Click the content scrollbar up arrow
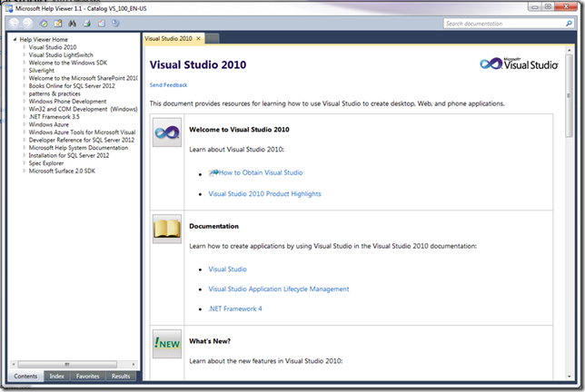This screenshot has width=585, height=392. pos(569,50)
